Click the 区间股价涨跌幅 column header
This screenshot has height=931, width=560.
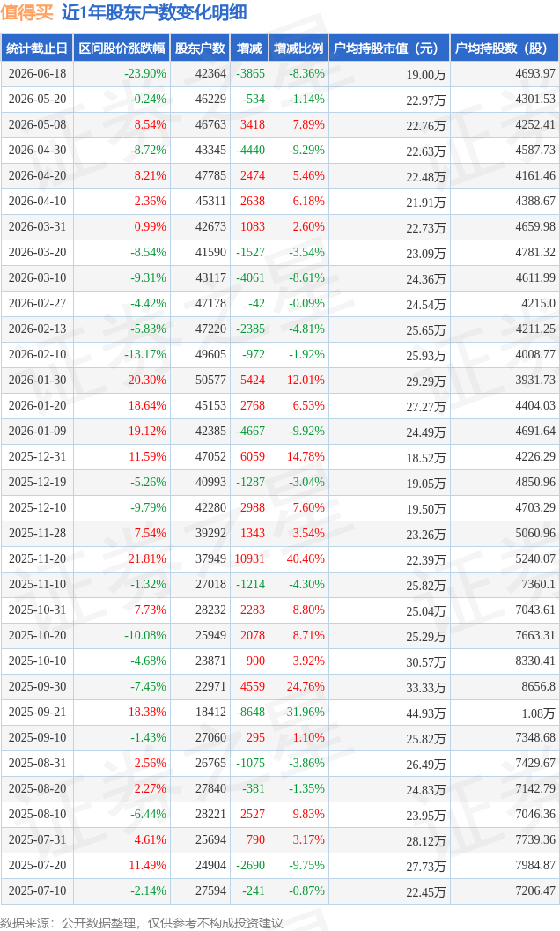pos(122,48)
